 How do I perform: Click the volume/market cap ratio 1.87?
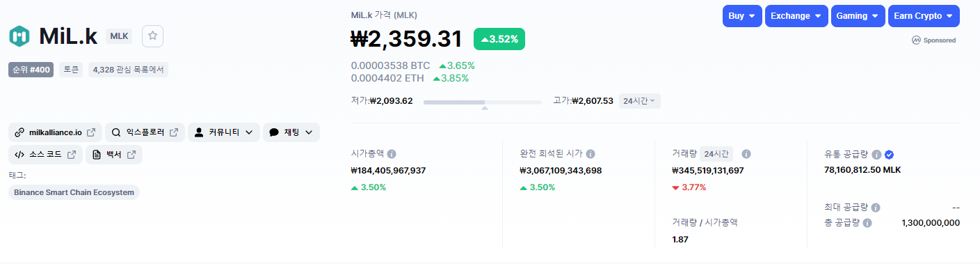click(680, 240)
